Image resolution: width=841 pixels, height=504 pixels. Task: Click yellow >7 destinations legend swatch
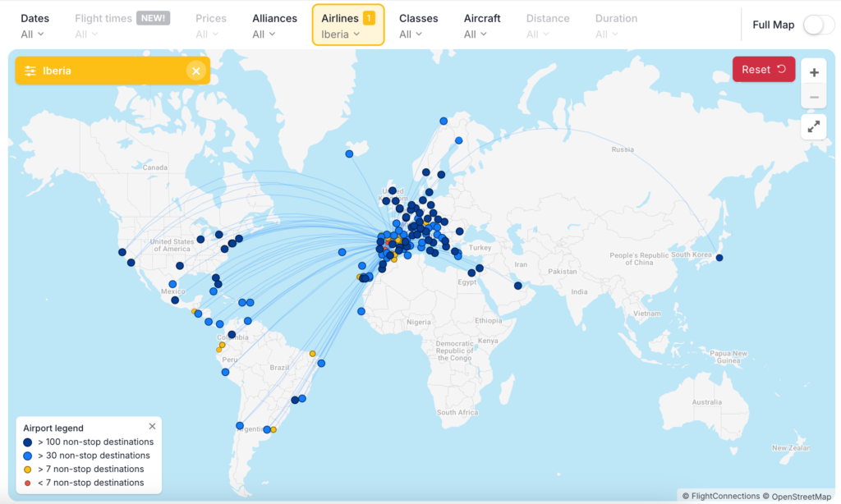tap(27, 470)
